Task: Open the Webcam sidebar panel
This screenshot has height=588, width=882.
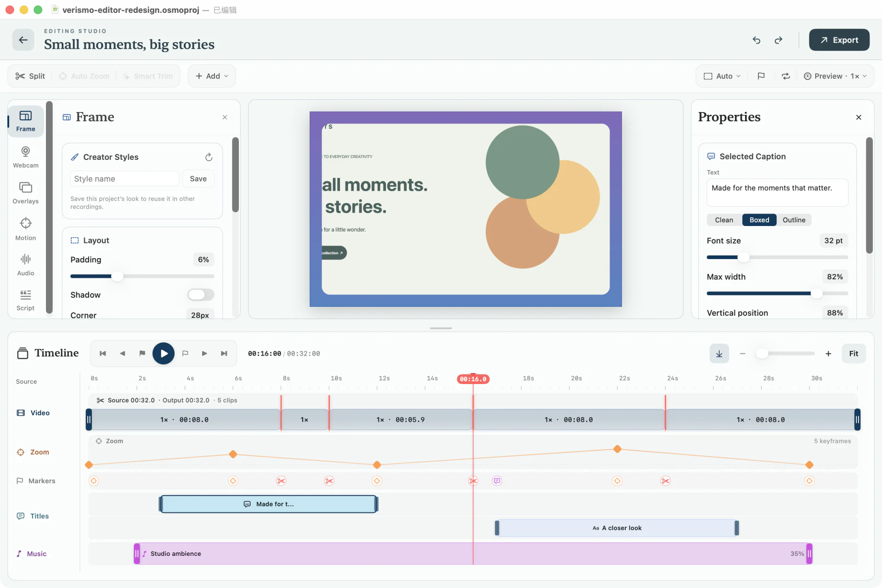Action: point(26,157)
